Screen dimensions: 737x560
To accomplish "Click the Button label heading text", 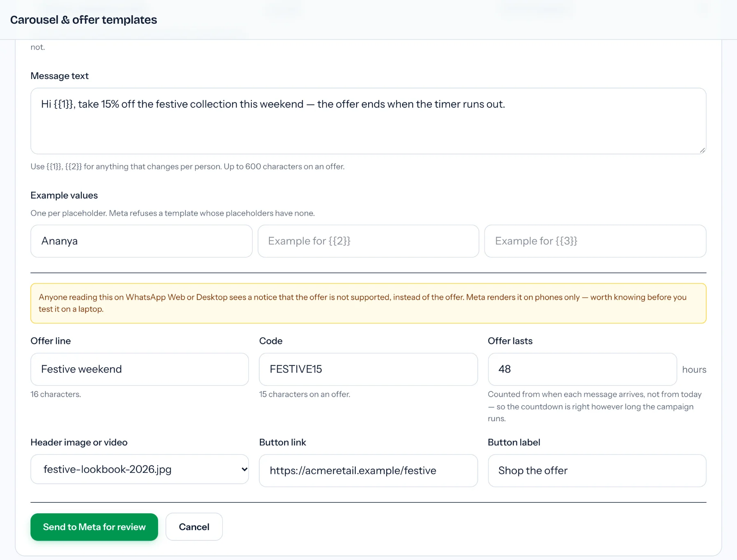I will pyautogui.click(x=514, y=443).
